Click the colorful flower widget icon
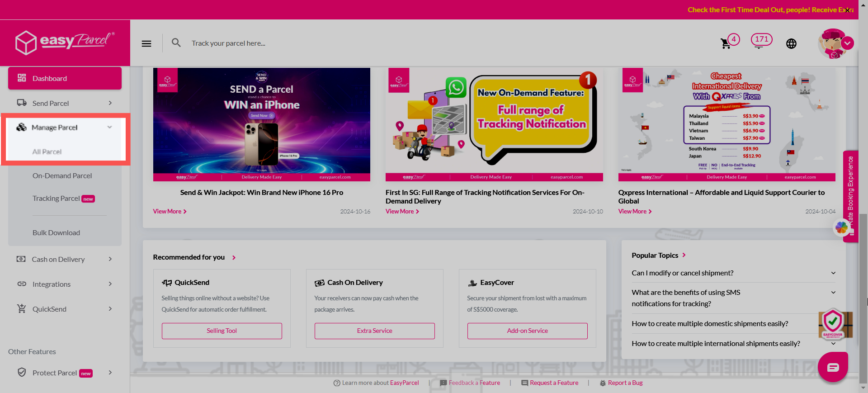The image size is (868, 393). pyautogui.click(x=841, y=227)
